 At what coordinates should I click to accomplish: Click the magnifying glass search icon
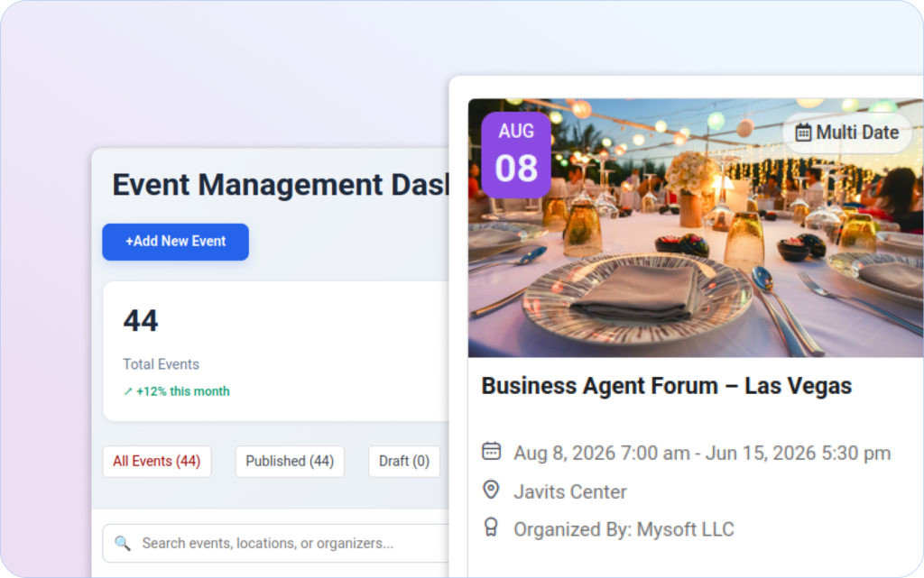point(123,543)
